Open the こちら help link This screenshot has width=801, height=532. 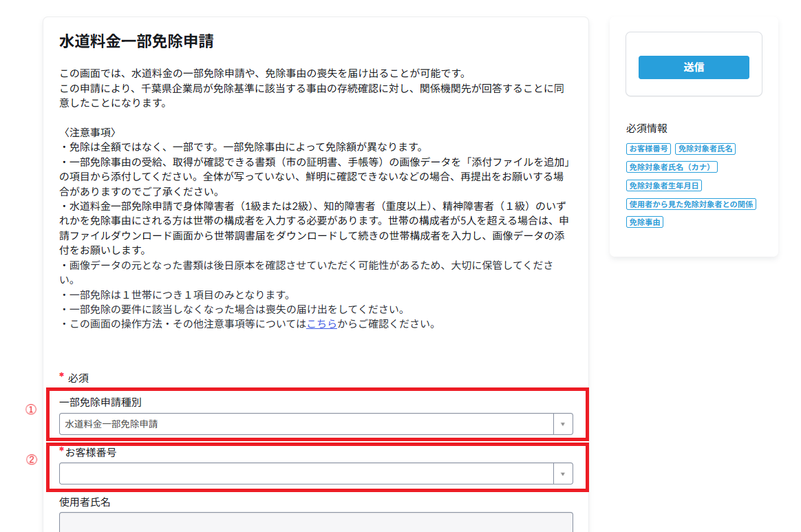pos(321,323)
